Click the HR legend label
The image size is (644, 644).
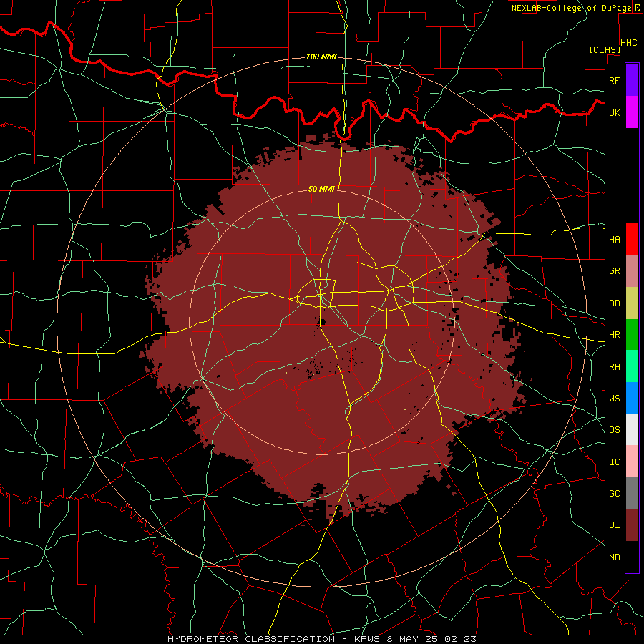(x=614, y=335)
